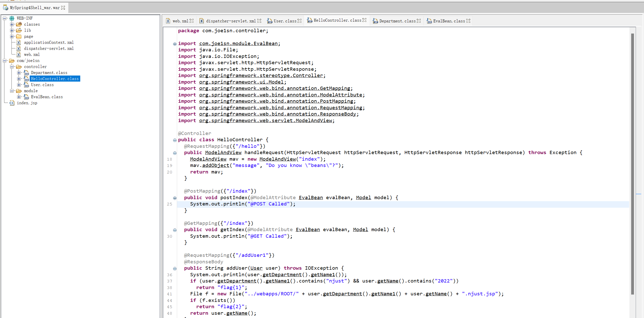The height and width of the screenshot is (318, 644).
Task: Switch to the EvalBean.class tab
Action: (x=449, y=21)
